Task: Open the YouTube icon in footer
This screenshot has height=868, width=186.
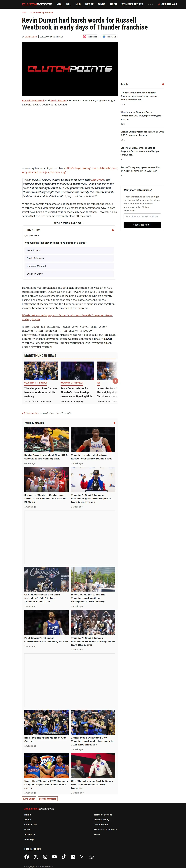Action: pos(54,857)
